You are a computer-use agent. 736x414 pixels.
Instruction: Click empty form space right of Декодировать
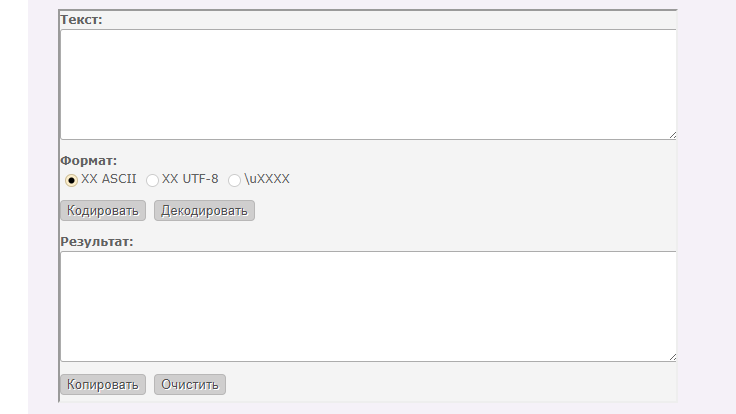tap(450, 210)
